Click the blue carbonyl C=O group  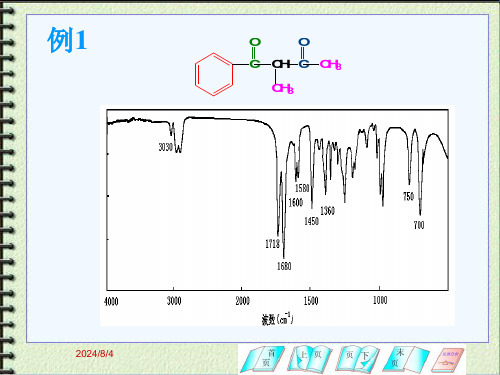point(304,53)
